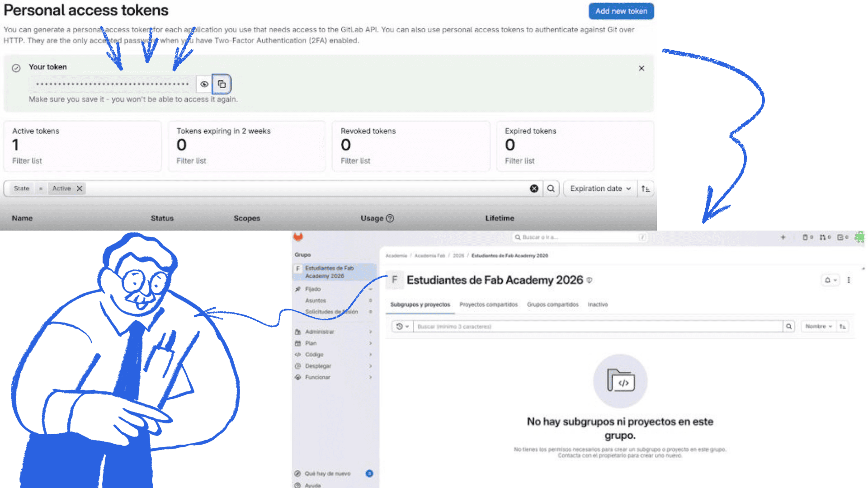
Task: Open notification bell dropdown for group
Action: [830, 280]
